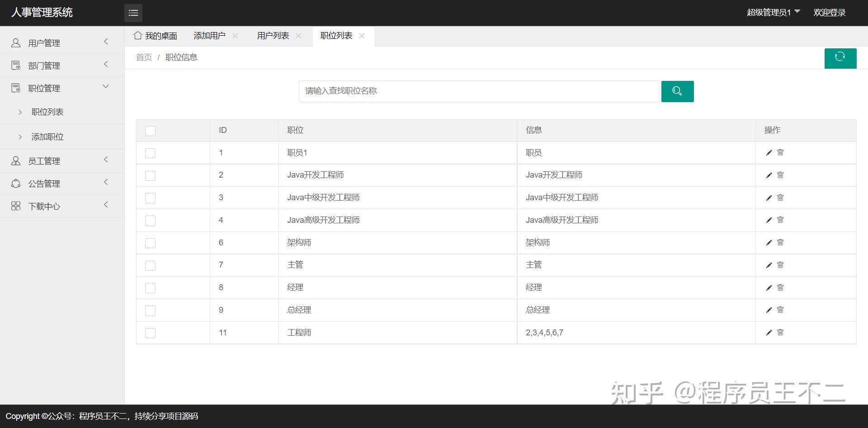868x428 pixels.
Task: Delete the 架构师 row
Action: (x=780, y=242)
